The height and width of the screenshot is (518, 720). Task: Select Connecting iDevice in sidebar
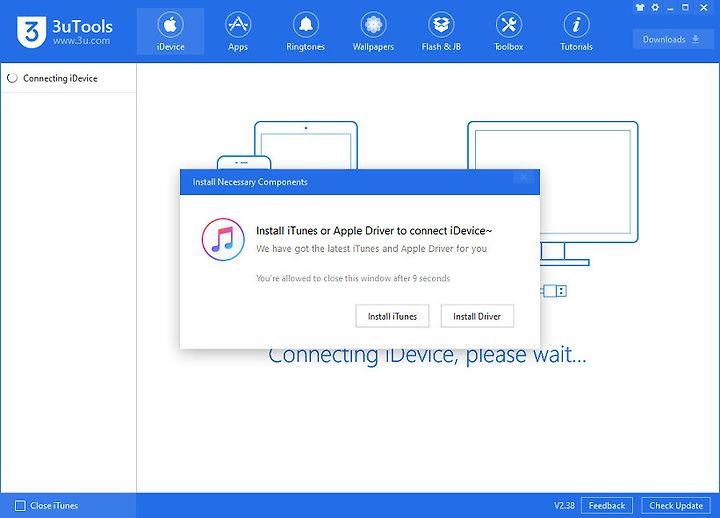pyautogui.click(x=68, y=78)
